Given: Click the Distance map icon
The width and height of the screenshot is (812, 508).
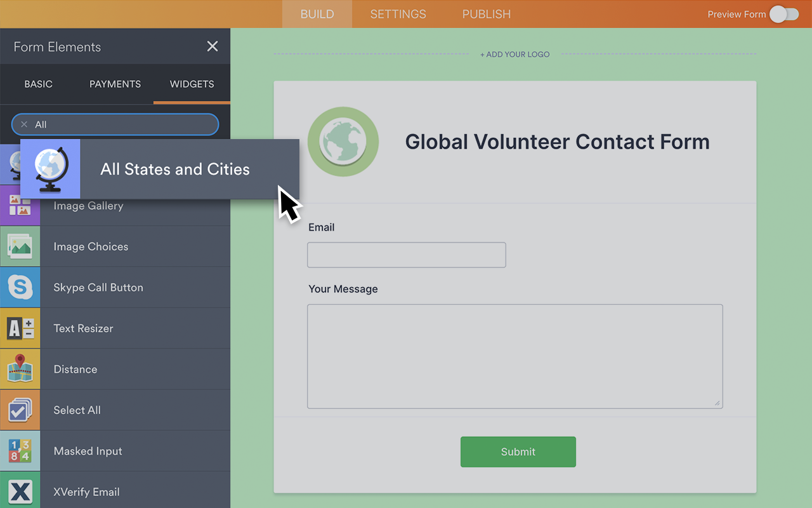Looking at the screenshot, I should tap(20, 370).
